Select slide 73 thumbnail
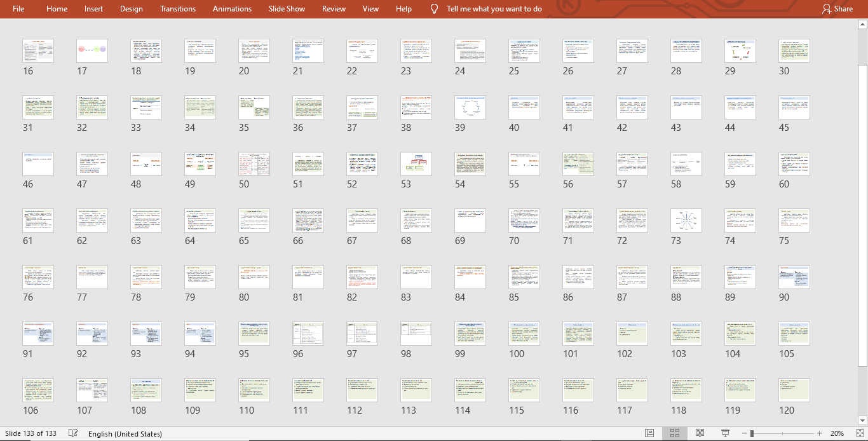The image size is (868, 441). point(686,221)
